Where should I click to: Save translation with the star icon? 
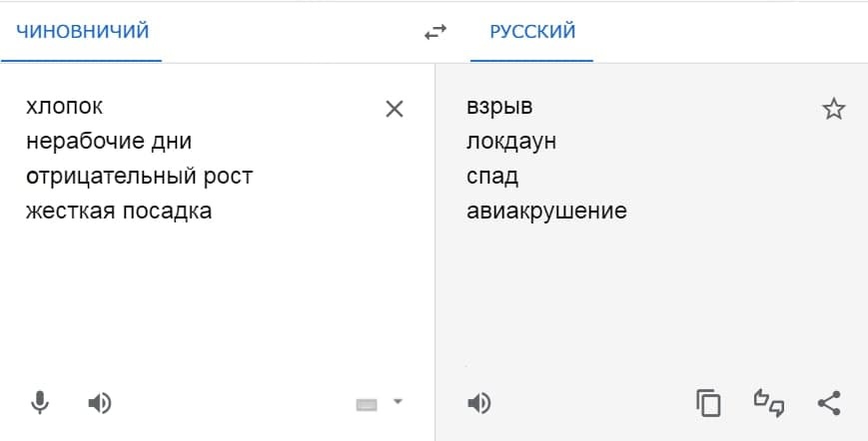[x=833, y=109]
